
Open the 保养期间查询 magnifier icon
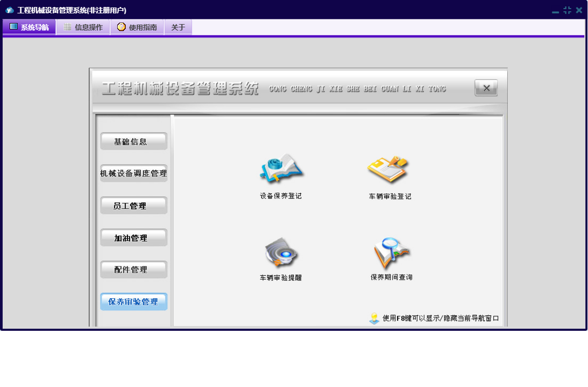(391, 252)
